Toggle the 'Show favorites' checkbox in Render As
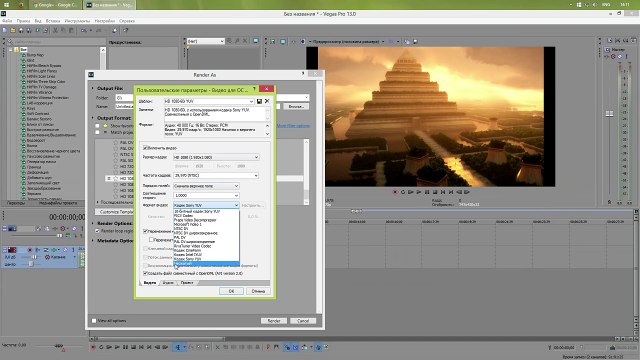640x360 pixels. coord(97,126)
